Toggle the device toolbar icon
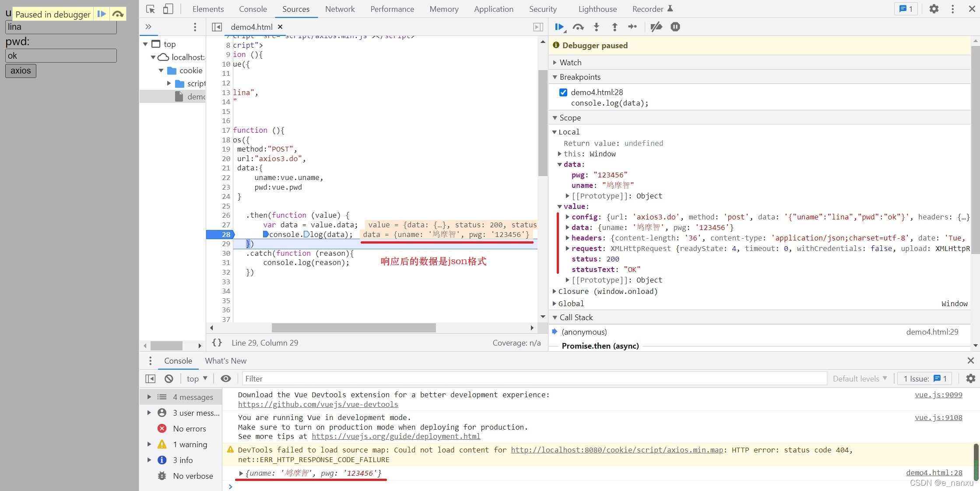The width and height of the screenshot is (980, 491). (x=168, y=9)
